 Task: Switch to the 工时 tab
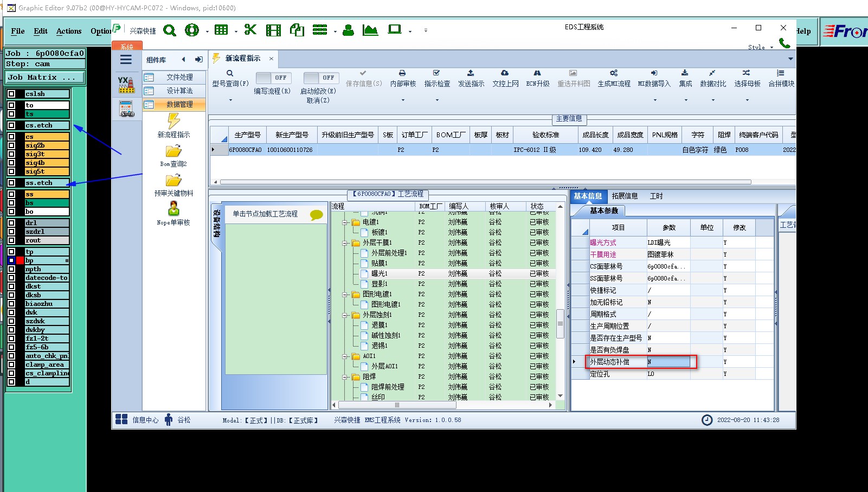point(656,196)
